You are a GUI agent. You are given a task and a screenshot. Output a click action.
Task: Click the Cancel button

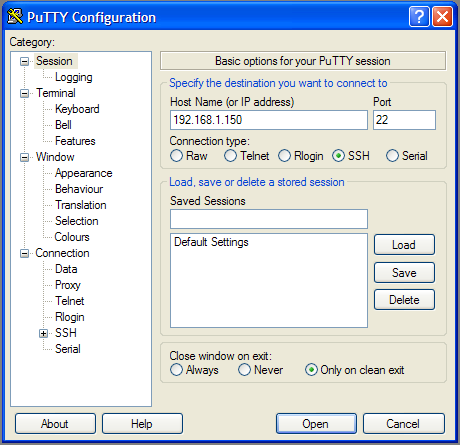tap(404, 424)
